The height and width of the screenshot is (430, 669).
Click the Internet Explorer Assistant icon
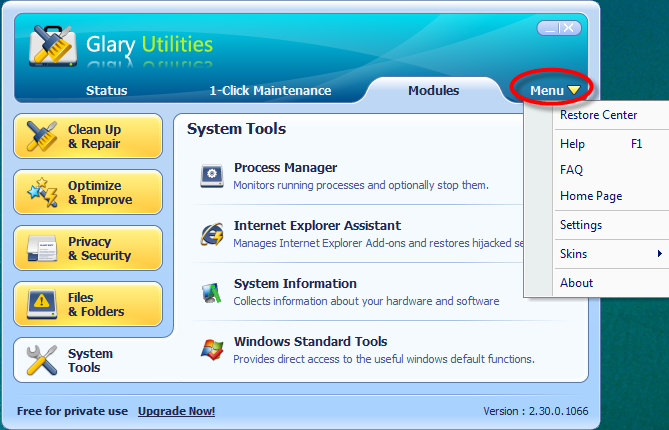(212, 234)
